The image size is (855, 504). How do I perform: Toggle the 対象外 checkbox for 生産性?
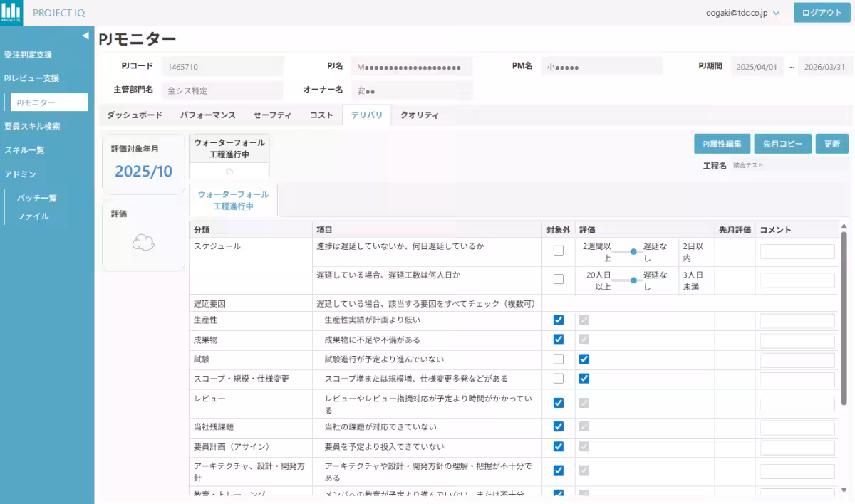[x=560, y=319]
